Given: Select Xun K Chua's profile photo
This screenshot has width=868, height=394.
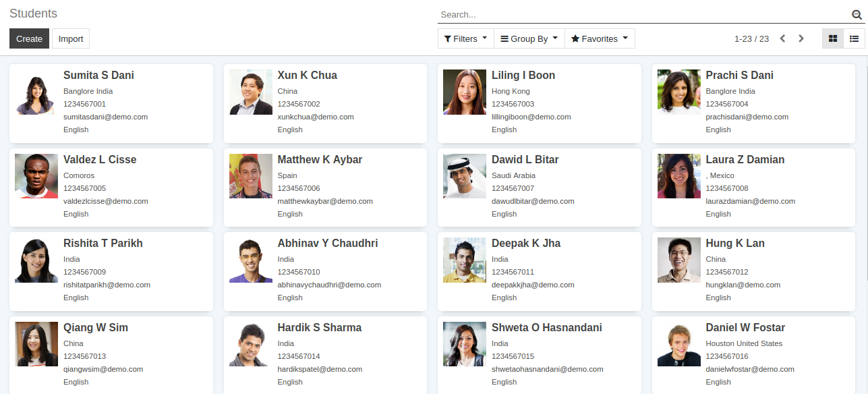Looking at the screenshot, I should [x=251, y=92].
